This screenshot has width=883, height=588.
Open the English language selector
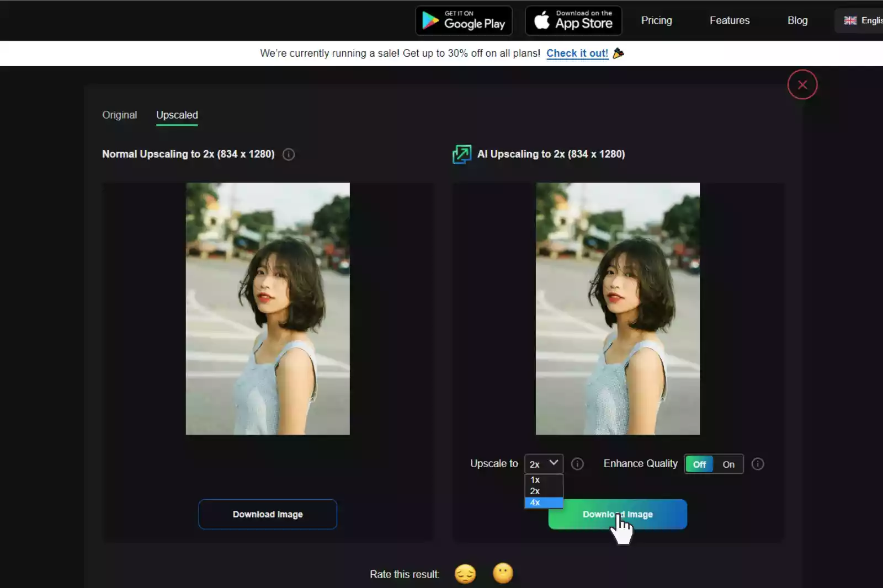click(x=863, y=20)
